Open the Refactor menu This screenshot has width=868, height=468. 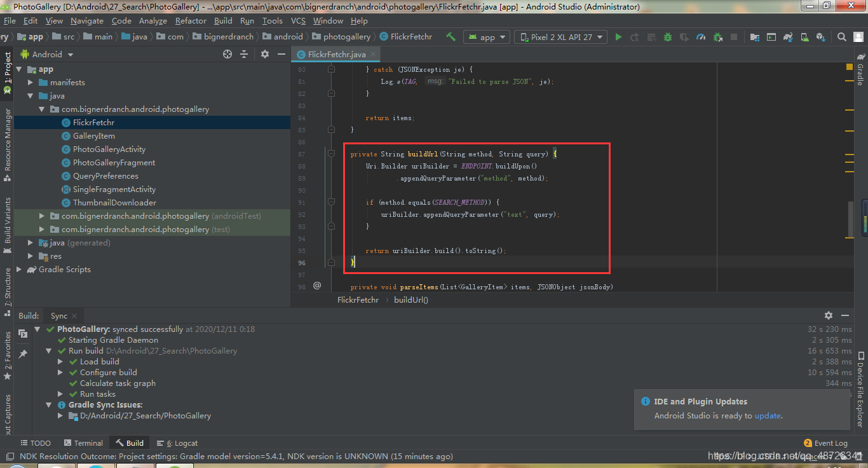click(x=191, y=21)
